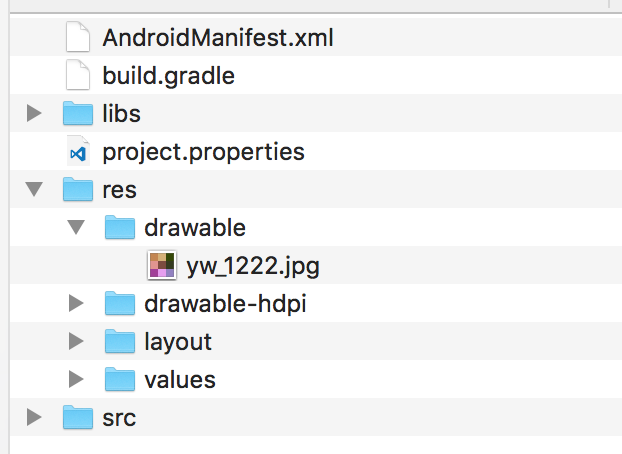Click the project.properties VS Code icon

click(78, 152)
